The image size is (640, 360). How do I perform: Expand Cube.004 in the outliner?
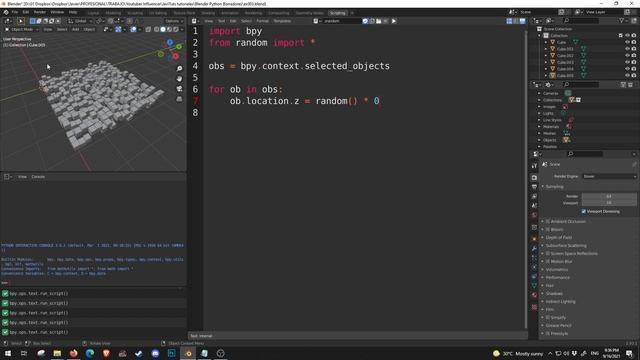(x=546, y=69)
